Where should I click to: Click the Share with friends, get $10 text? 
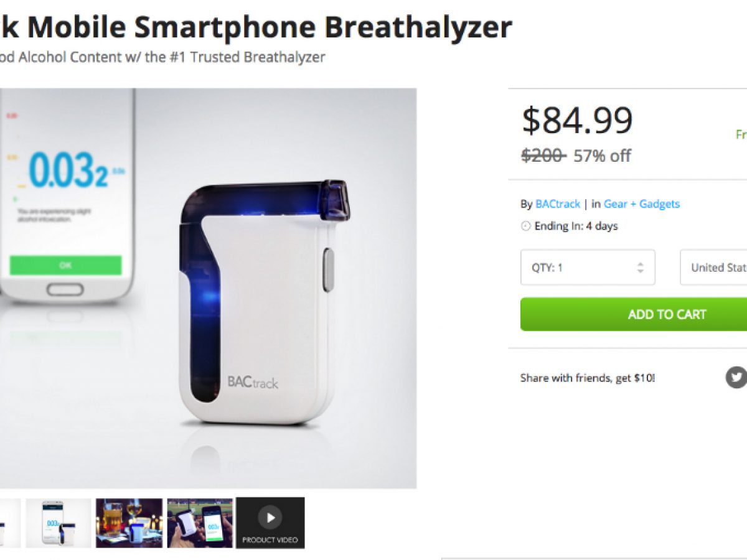coord(588,378)
